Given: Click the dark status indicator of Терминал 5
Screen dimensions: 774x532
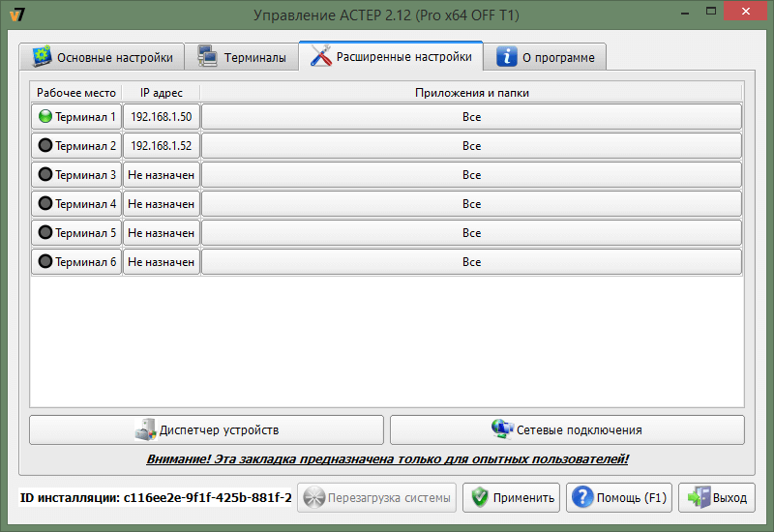Looking at the screenshot, I should (x=45, y=232).
